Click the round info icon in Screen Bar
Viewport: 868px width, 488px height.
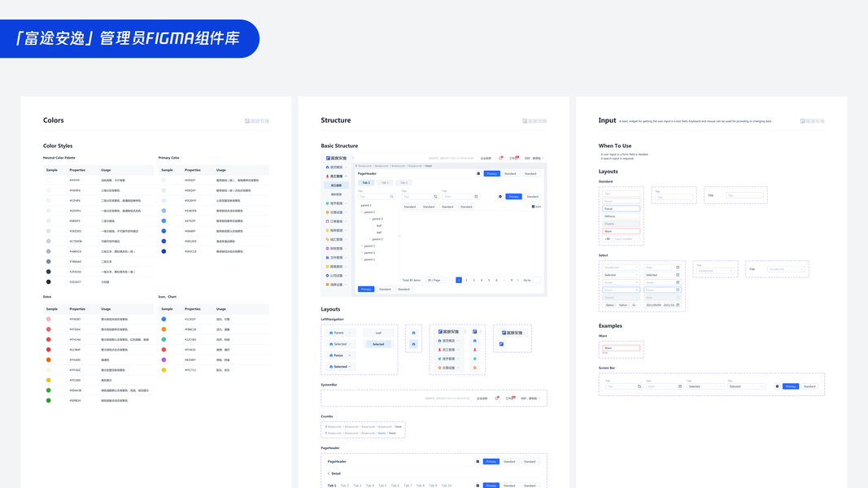(777, 386)
